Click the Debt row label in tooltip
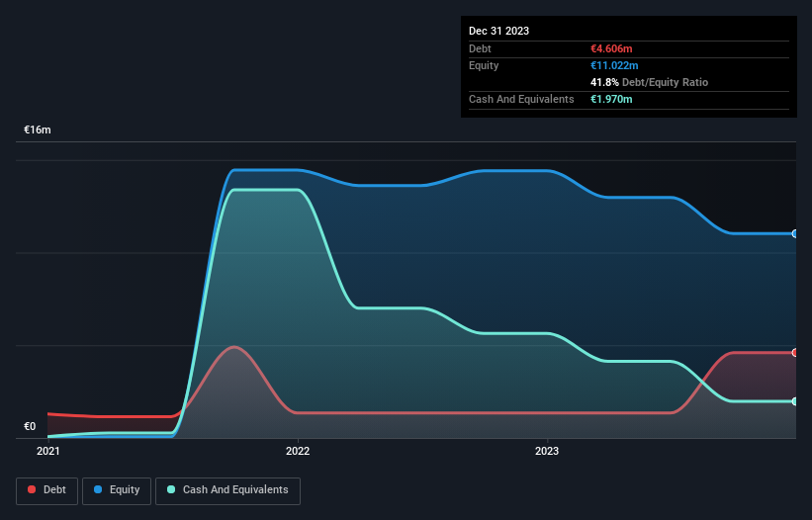 pos(480,48)
